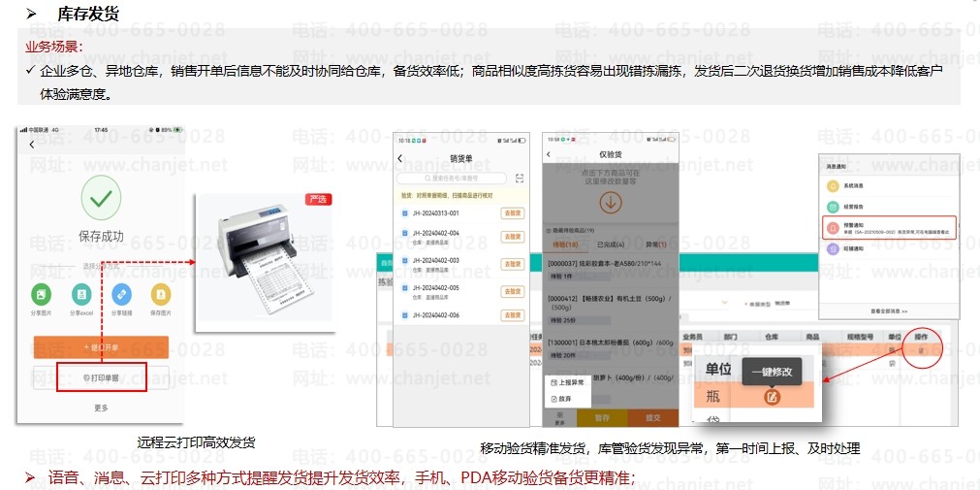Click the 商品 column header
The width and height of the screenshot is (980, 490).
point(812,337)
